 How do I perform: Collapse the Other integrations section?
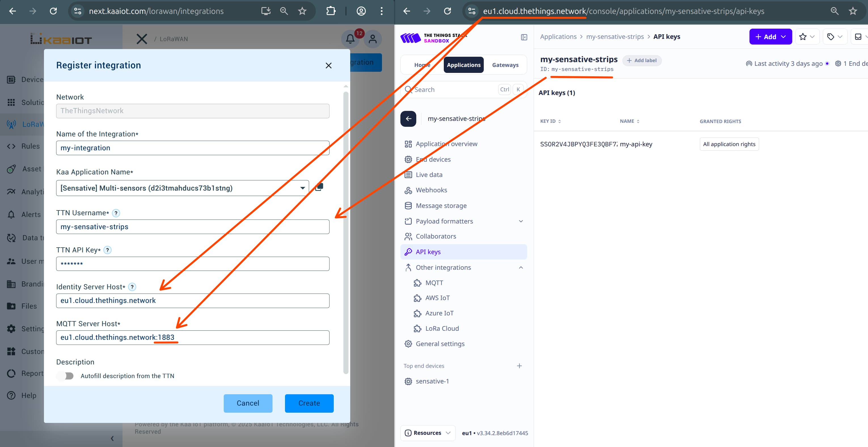(x=521, y=267)
